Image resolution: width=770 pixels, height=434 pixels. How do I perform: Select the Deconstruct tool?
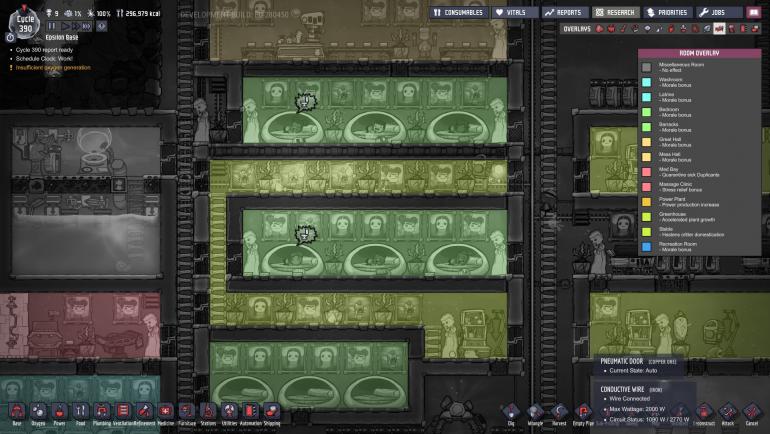tap(704, 412)
